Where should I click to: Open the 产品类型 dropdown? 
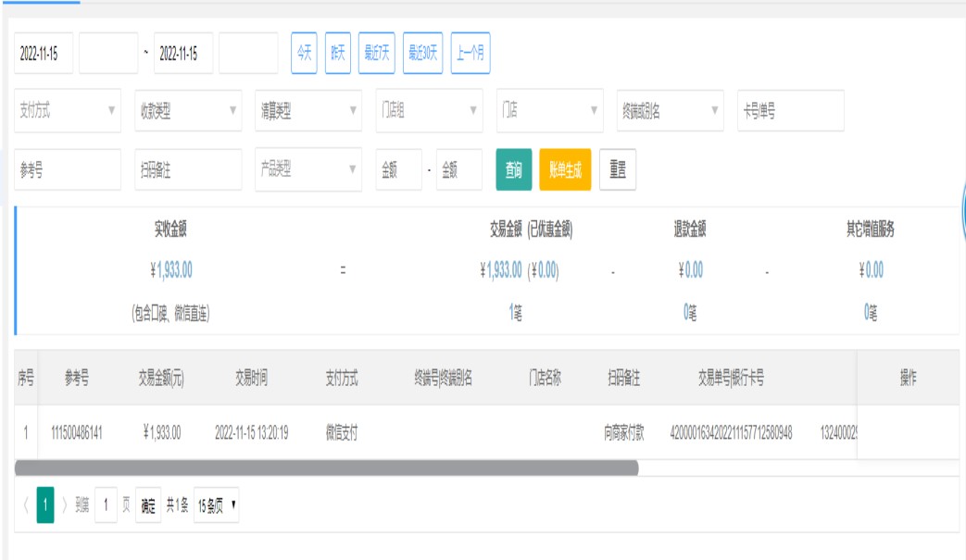(307, 170)
